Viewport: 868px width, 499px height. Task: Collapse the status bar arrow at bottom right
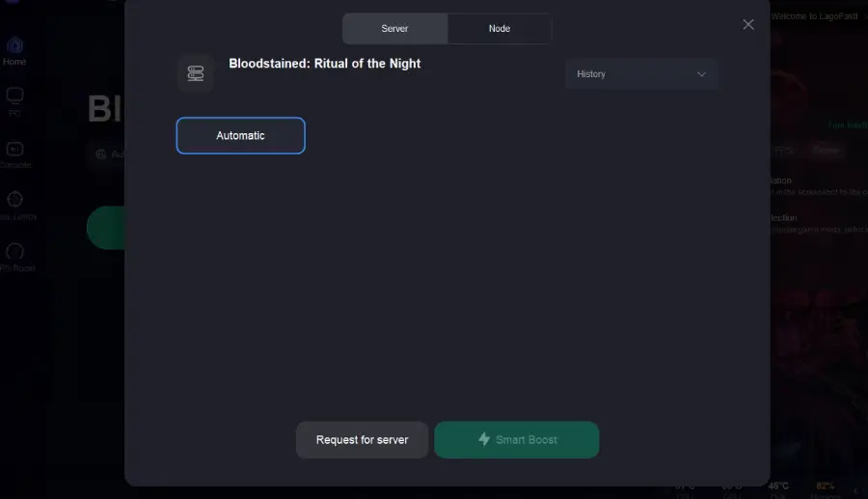(x=855, y=490)
